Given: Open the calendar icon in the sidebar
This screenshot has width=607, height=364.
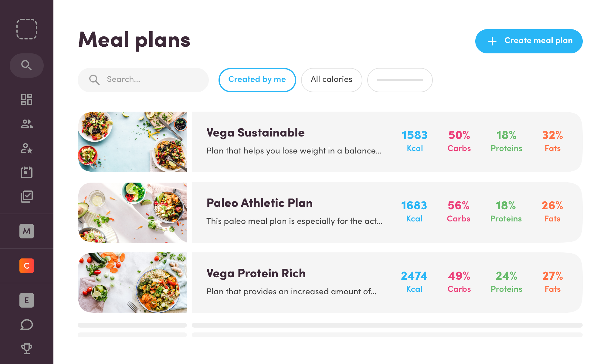Looking at the screenshot, I should tap(27, 172).
